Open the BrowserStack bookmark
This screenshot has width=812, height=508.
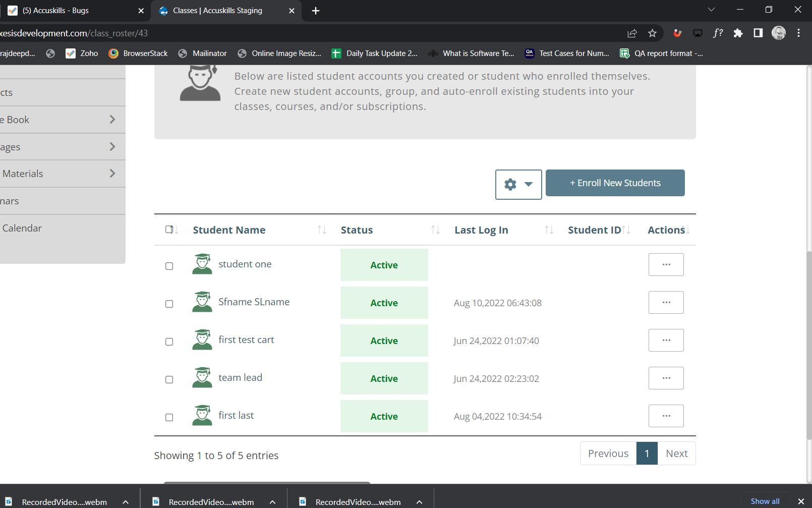138,53
